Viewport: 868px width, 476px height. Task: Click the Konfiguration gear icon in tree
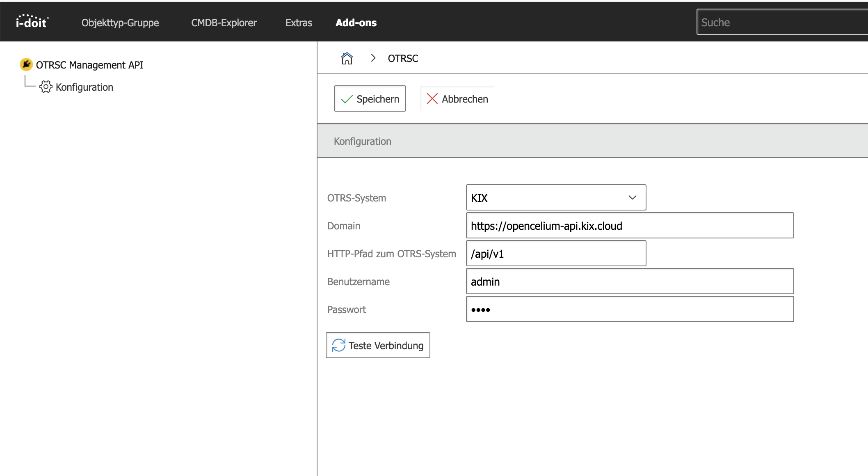pos(46,87)
